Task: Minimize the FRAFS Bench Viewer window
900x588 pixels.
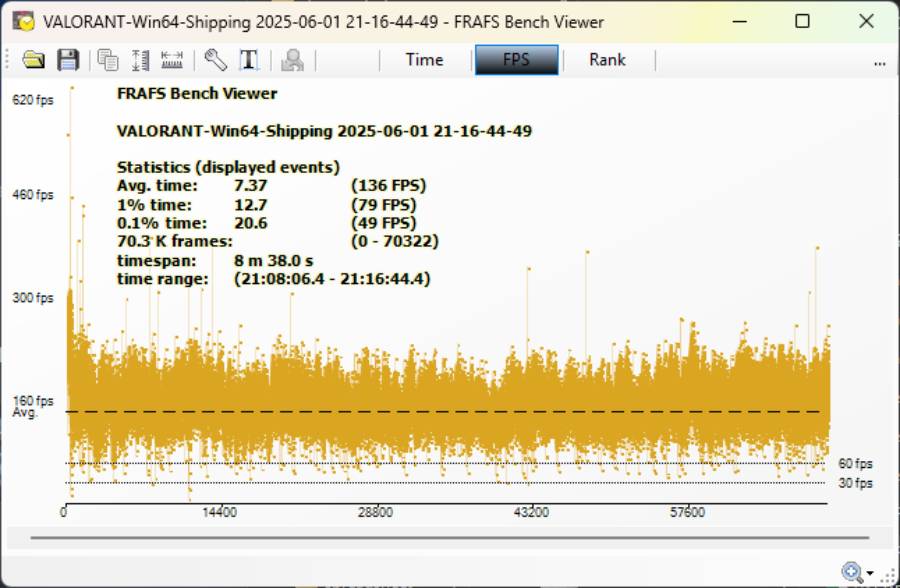Action: coord(740,22)
